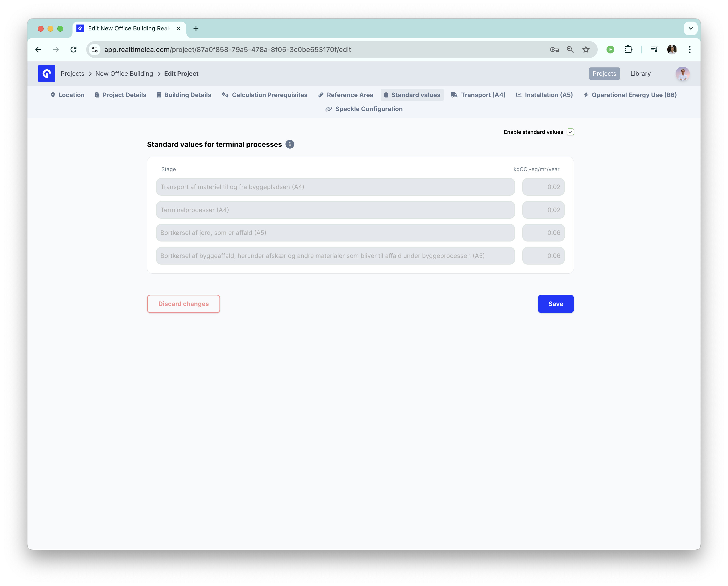
Task: Switch to Transport (A4) tab
Action: click(478, 95)
